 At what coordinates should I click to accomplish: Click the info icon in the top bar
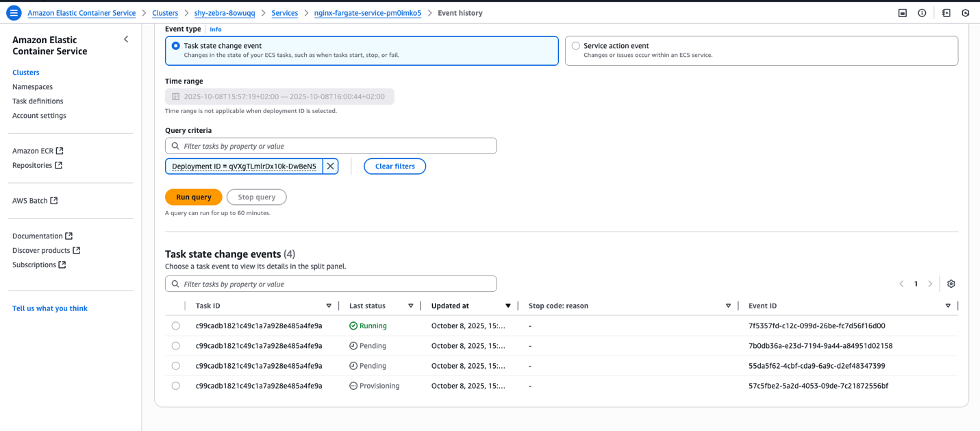(x=922, y=12)
